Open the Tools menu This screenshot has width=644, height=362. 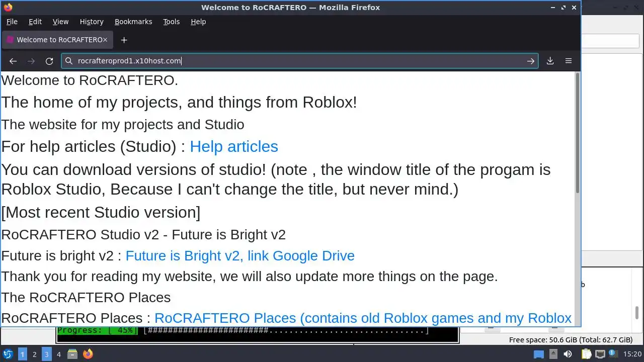(x=171, y=22)
